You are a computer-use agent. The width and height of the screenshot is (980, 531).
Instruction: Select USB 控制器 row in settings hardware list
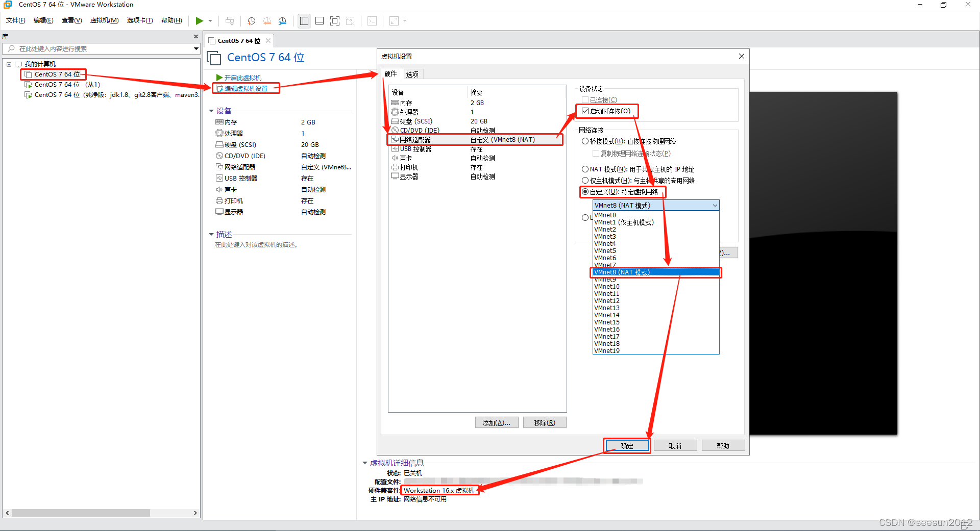[x=477, y=149]
